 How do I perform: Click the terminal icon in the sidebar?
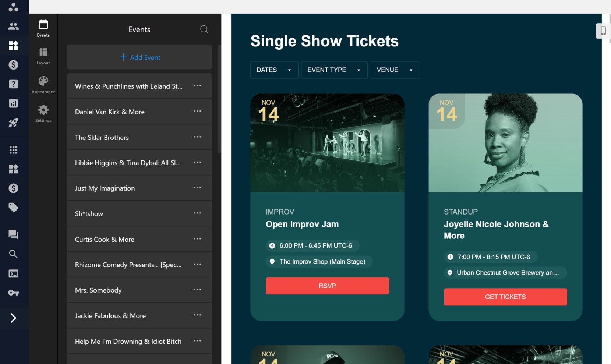[x=14, y=273]
